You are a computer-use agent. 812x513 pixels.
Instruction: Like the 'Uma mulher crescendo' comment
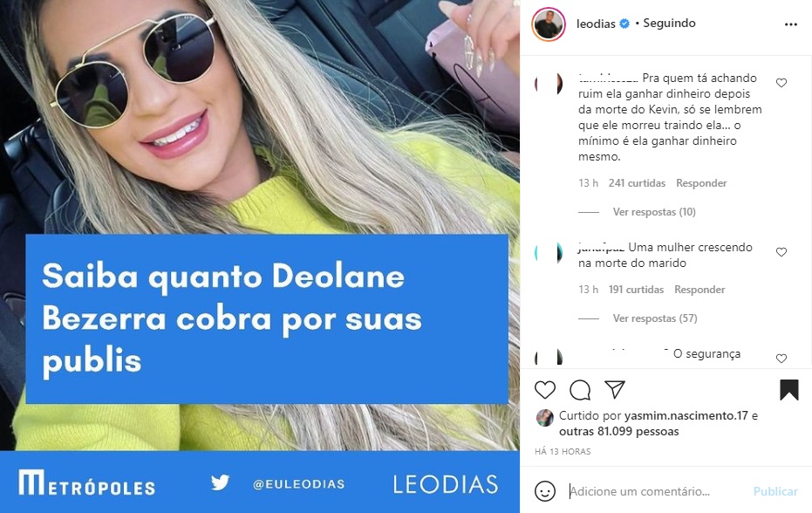click(x=781, y=252)
